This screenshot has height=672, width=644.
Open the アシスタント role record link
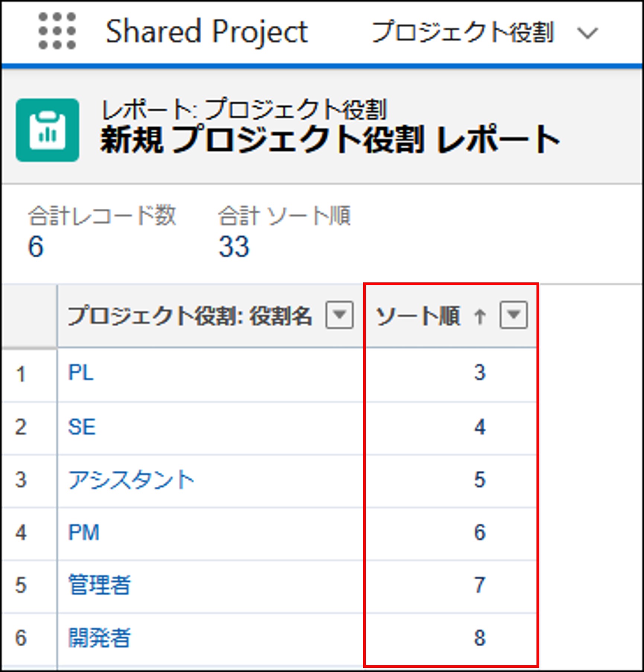tap(131, 480)
